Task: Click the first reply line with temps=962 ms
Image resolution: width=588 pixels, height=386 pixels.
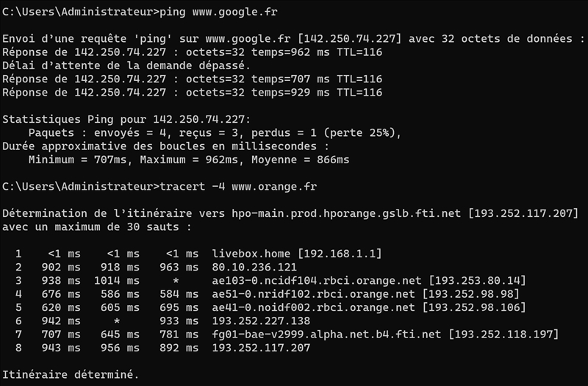Action: click(193, 53)
